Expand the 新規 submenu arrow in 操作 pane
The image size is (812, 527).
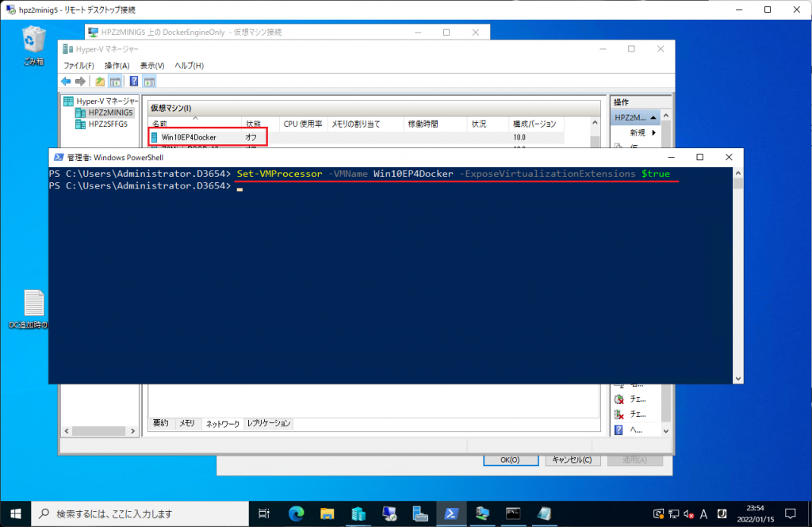pos(654,133)
